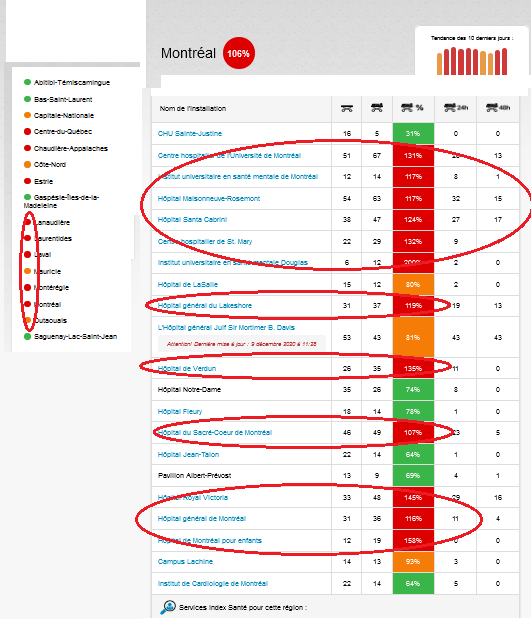
Task: Choose the Mauricie region
Action: [x=47, y=272]
